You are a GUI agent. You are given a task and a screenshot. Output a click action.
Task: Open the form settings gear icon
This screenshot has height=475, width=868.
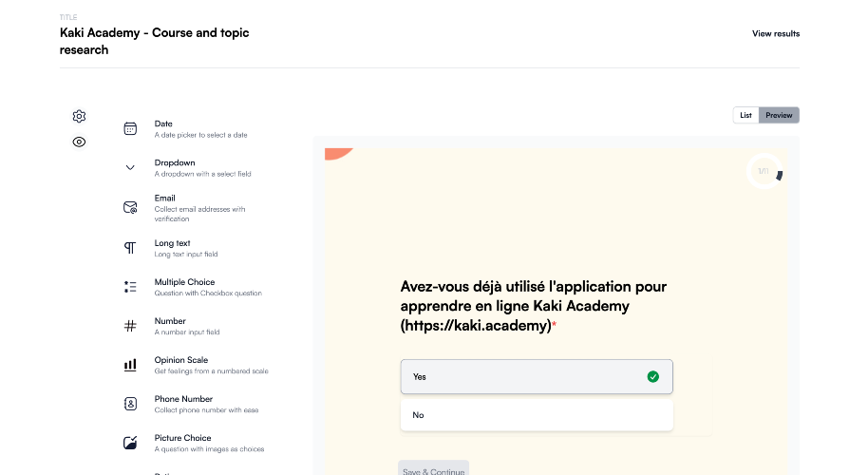[x=79, y=116]
